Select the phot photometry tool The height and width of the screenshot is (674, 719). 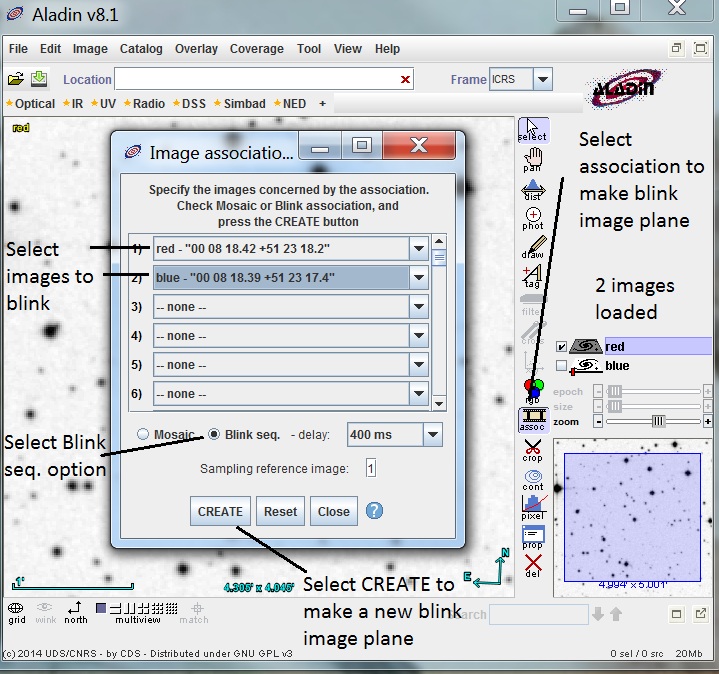click(x=533, y=219)
